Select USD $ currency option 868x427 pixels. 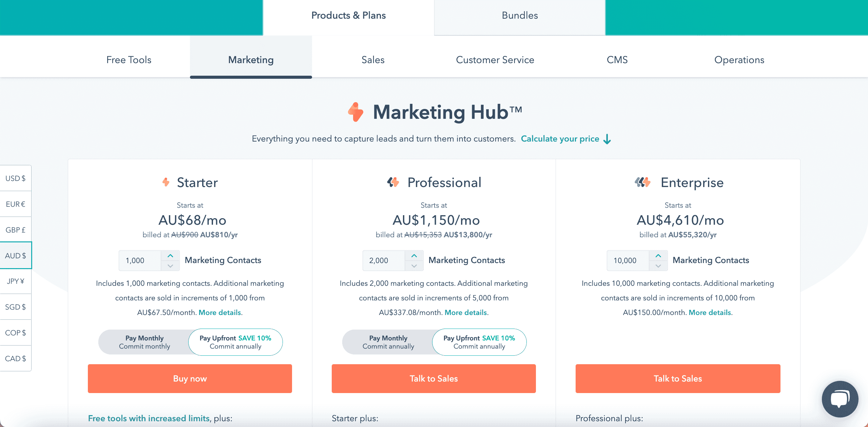pos(16,178)
